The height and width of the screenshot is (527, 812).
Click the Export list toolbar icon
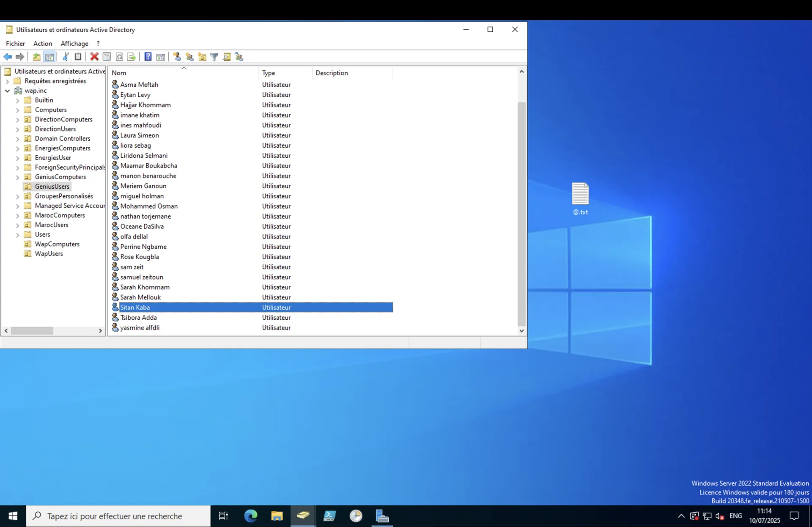[132, 57]
